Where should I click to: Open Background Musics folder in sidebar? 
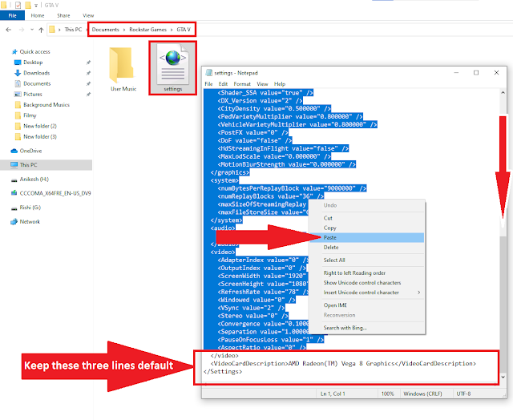pyautogui.click(x=42, y=105)
